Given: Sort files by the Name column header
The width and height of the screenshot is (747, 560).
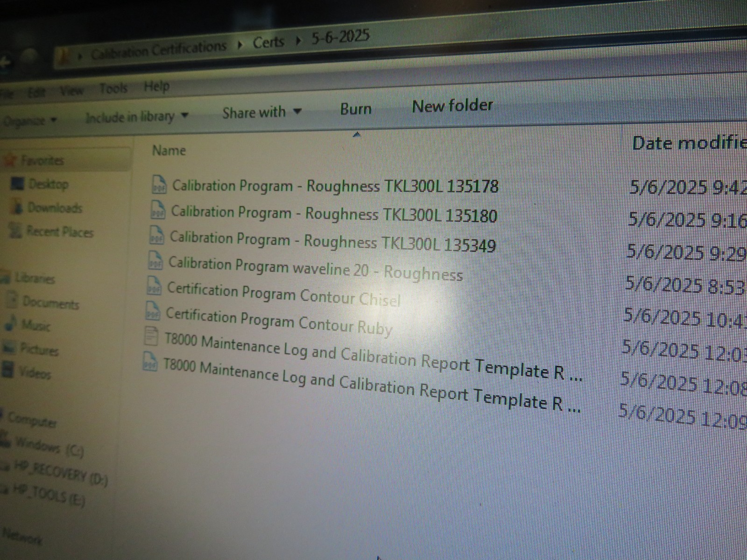Looking at the screenshot, I should [x=169, y=150].
